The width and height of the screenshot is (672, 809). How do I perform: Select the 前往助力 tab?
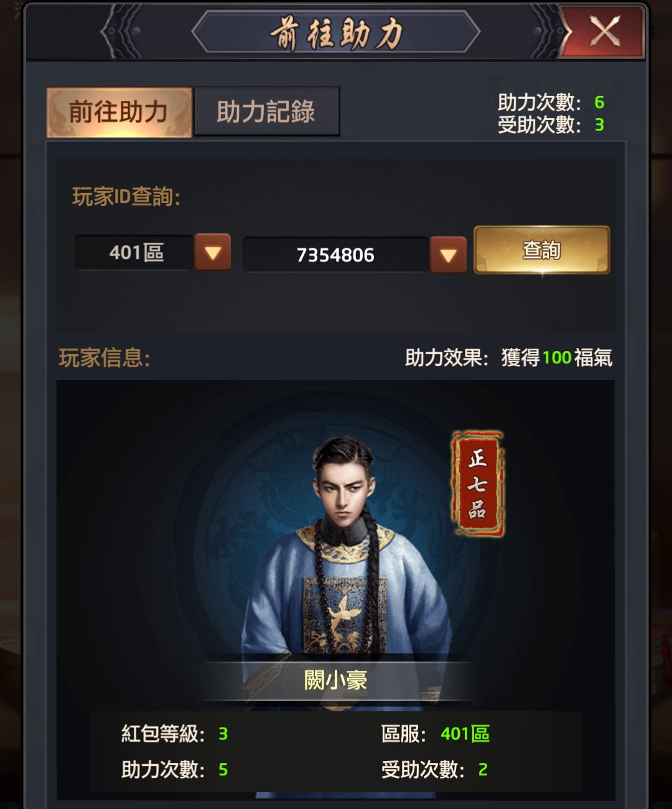tap(119, 112)
